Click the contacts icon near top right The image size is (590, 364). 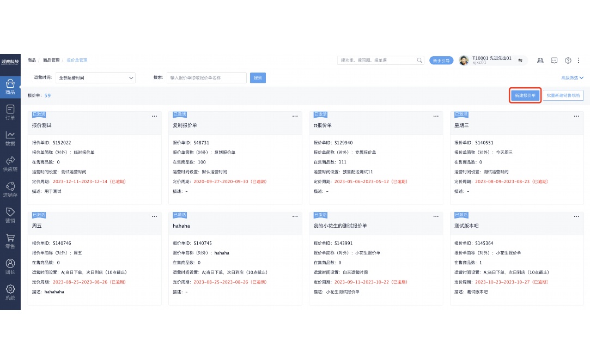coord(540,60)
